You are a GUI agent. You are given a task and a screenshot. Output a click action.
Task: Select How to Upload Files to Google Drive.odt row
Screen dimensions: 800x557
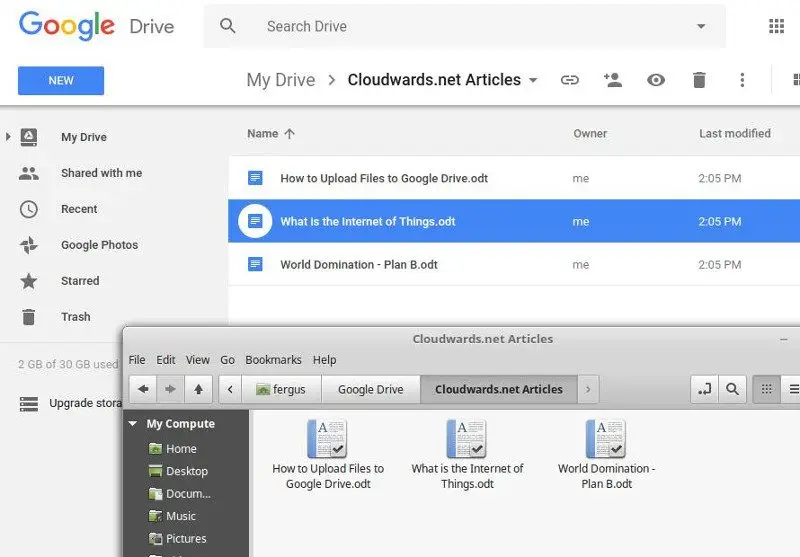pyautogui.click(x=514, y=178)
